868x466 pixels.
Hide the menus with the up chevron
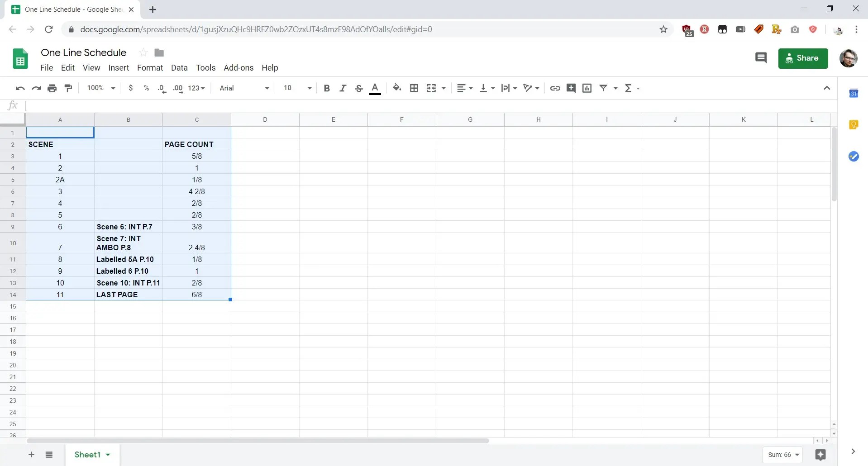click(x=827, y=88)
